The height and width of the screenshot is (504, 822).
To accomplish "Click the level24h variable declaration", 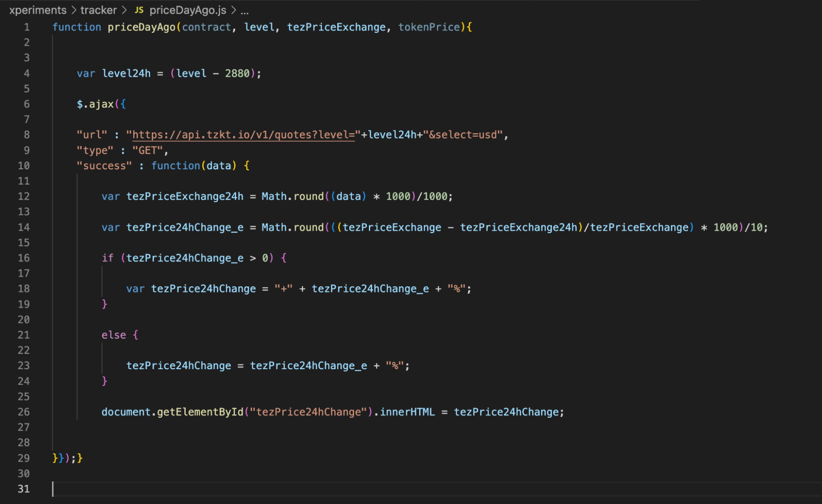I will point(126,74).
